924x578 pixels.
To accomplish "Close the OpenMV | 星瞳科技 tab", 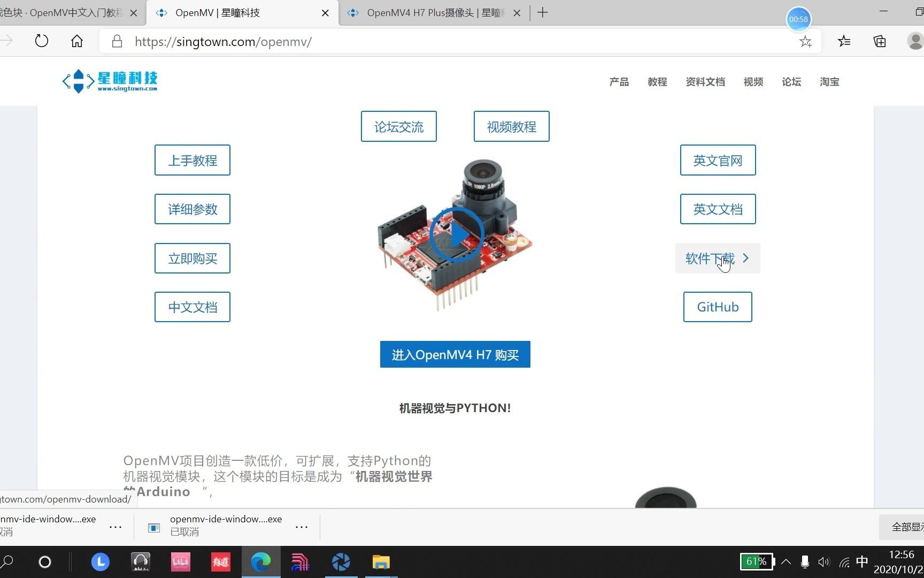I will click(x=325, y=13).
